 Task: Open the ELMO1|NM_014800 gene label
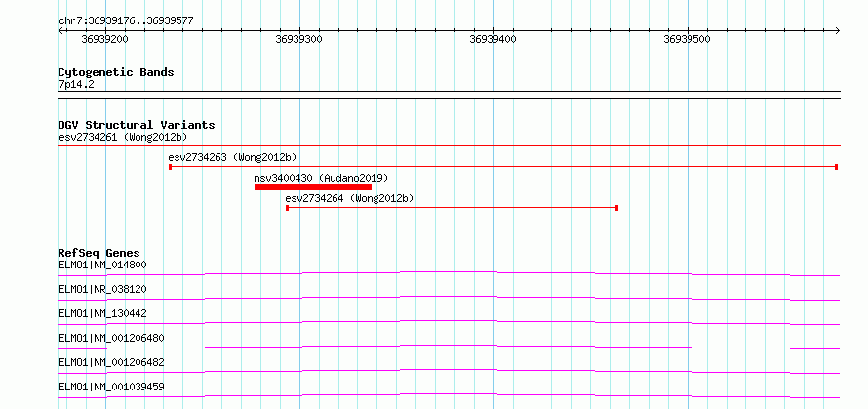point(102,265)
